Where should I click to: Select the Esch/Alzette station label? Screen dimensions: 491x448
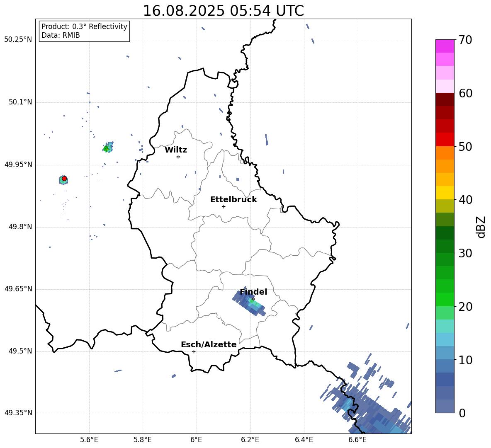(209, 344)
